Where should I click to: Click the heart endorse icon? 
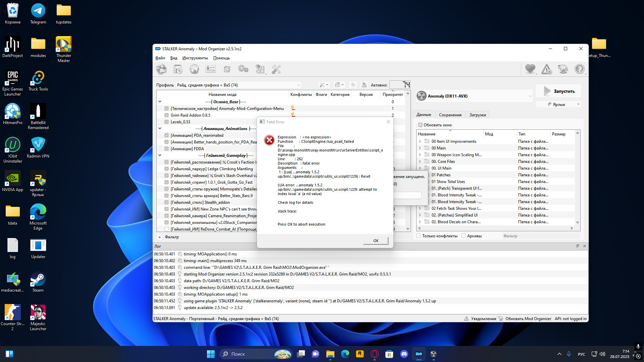click(530, 69)
